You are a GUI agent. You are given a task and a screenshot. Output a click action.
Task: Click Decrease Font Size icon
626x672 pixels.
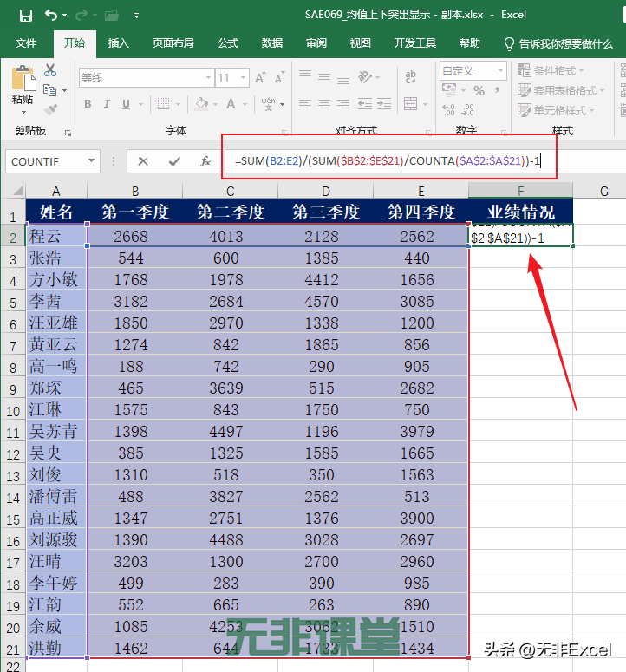[279, 77]
